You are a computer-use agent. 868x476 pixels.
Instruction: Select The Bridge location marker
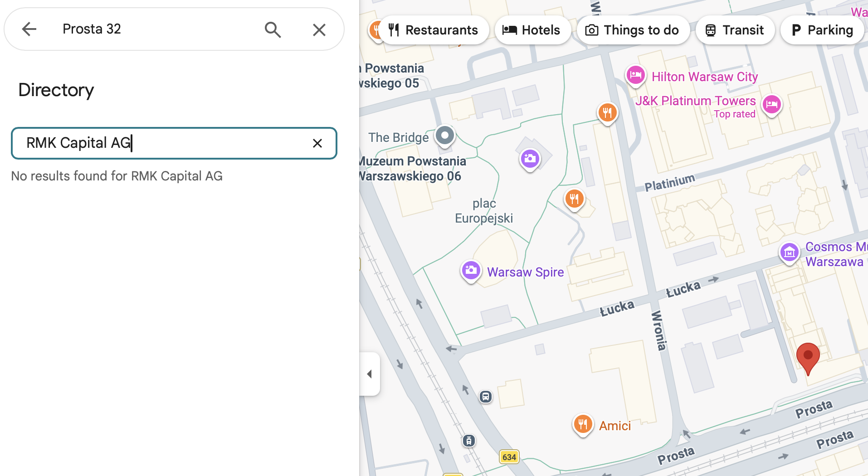[445, 136]
